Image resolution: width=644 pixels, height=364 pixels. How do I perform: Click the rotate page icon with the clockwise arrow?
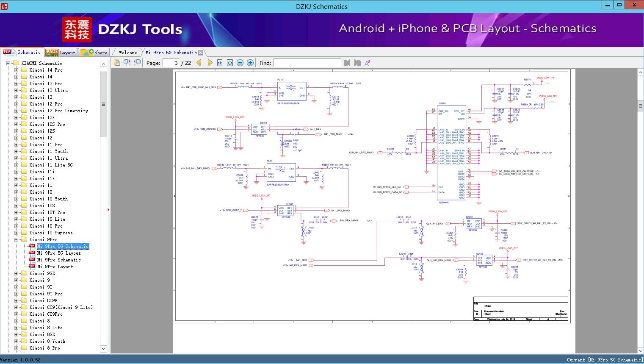127,63
